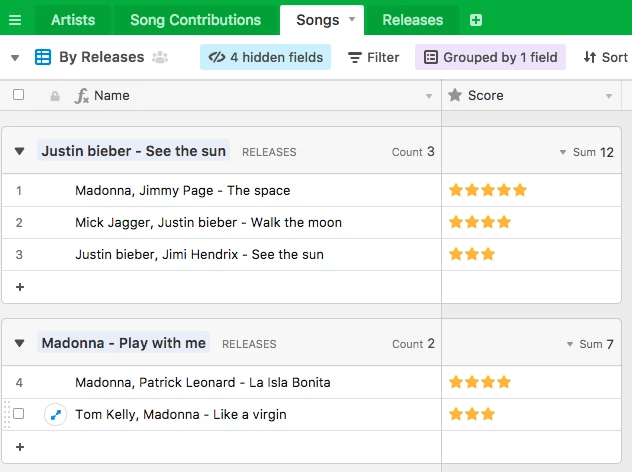632x472 pixels.
Task: Add a record to Madonna group
Action: [20, 447]
